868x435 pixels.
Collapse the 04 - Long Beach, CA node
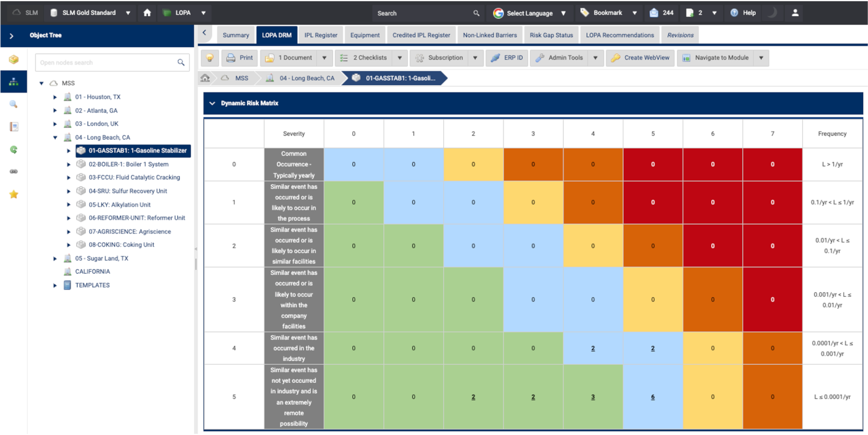coord(55,138)
